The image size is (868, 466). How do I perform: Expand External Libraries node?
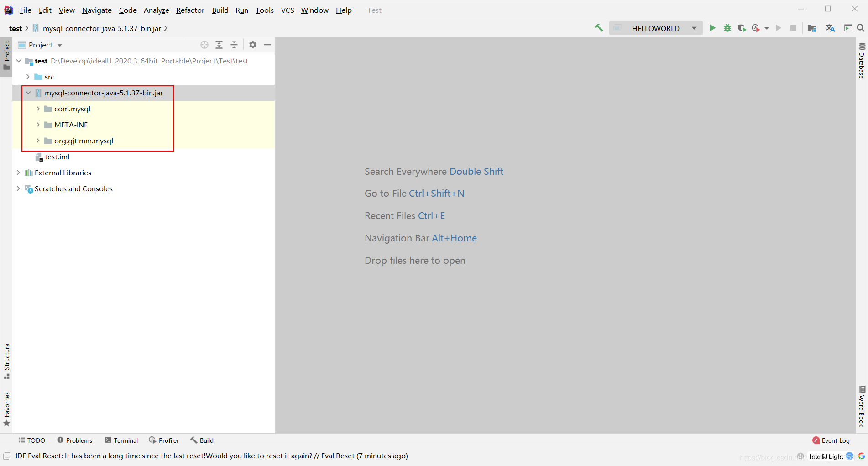click(18, 173)
